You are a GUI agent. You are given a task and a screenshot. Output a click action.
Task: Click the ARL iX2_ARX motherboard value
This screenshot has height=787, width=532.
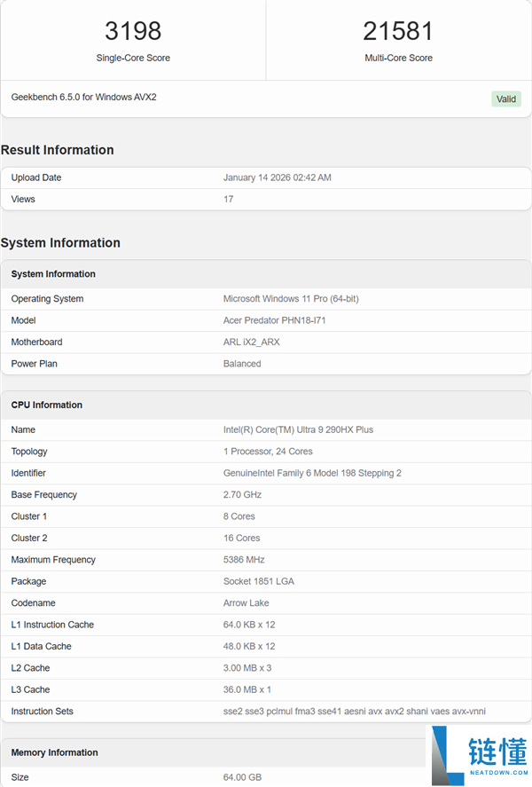click(251, 342)
